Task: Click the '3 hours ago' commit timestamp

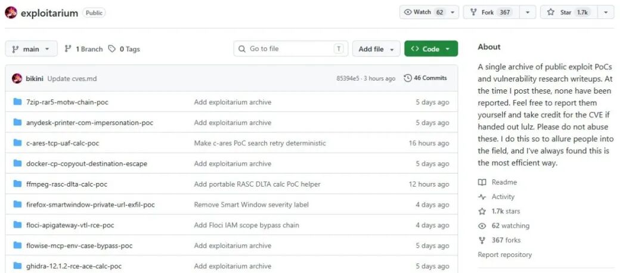Action: 378,79
